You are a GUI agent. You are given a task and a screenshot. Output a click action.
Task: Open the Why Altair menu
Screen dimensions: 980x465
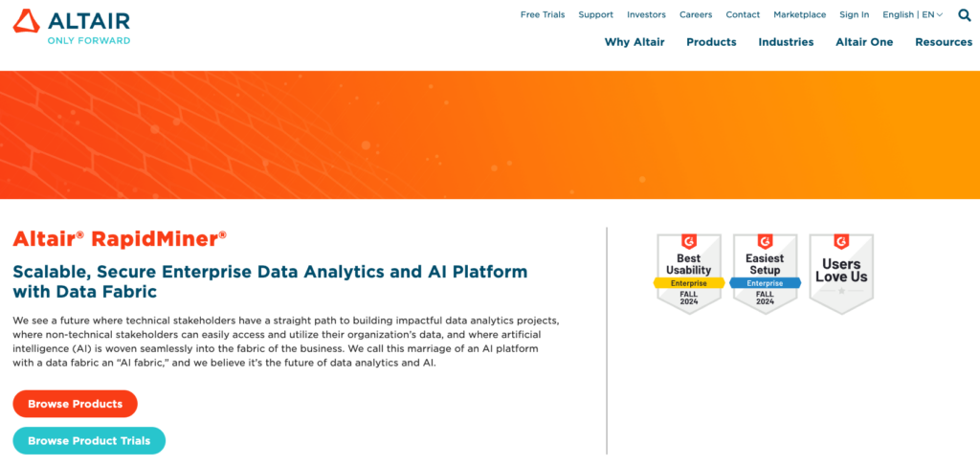[635, 42]
